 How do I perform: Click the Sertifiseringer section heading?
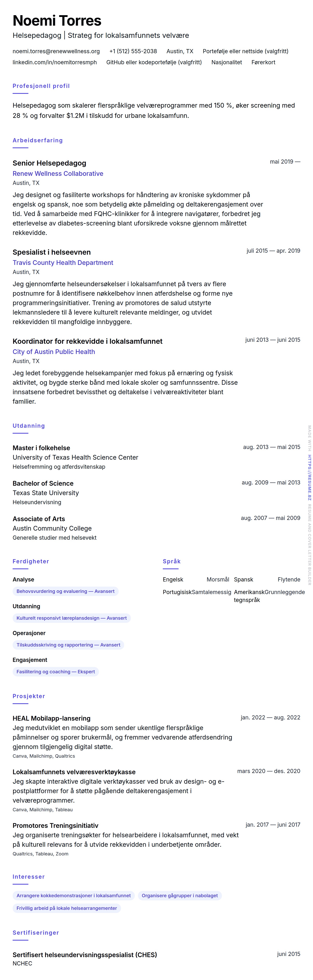(36, 932)
